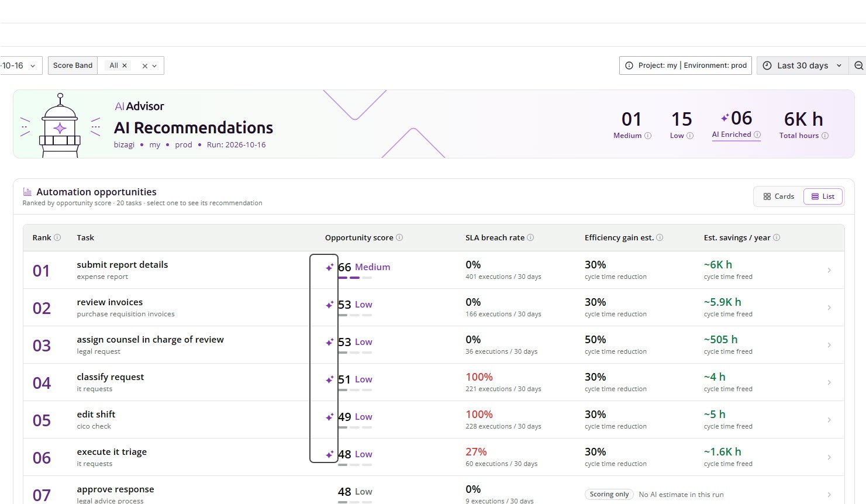Click the Rank column info icon
This screenshot has height=504, width=866.
[57, 237]
